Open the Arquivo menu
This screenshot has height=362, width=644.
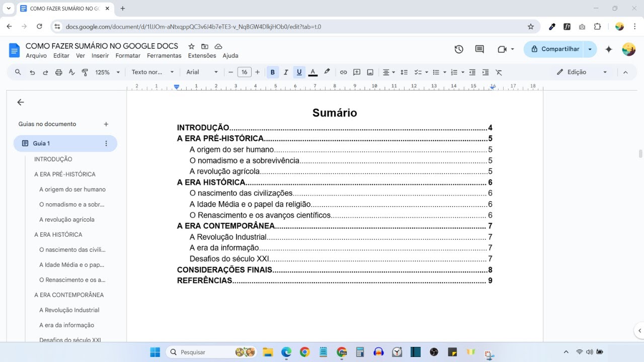(36, 56)
